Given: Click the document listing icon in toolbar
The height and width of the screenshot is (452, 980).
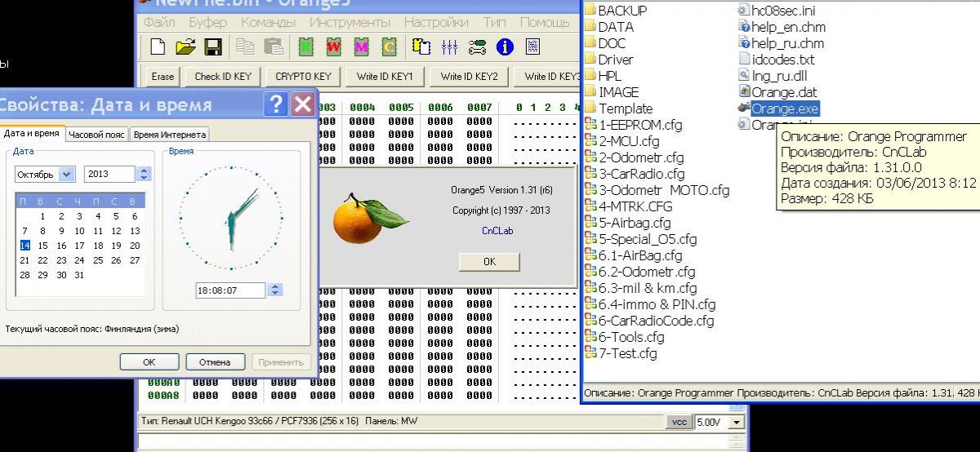Looking at the screenshot, I should (532, 47).
